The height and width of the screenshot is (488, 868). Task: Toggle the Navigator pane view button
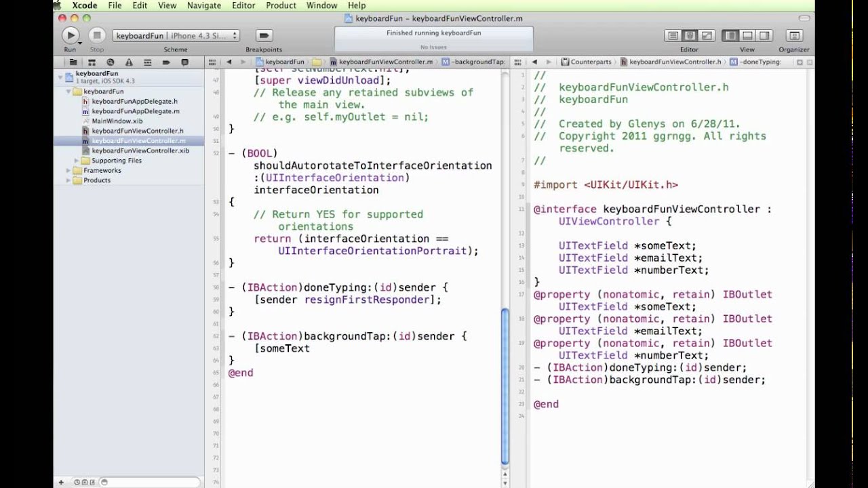click(730, 36)
